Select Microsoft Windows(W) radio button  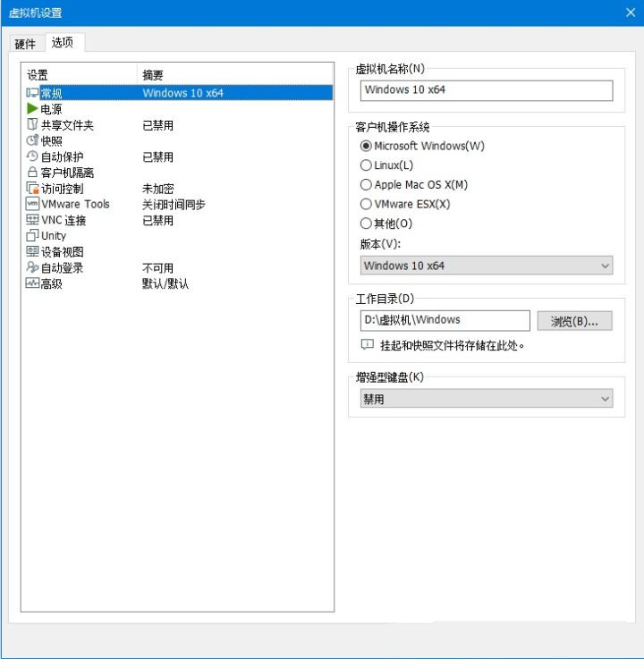point(366,146)
